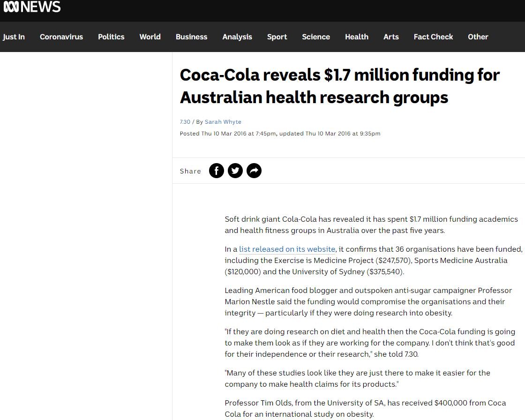The height and width of the screenshot is (420, 525).
Task: View author Sarah Whyte's profile
Action: click(x=223, y=122)
